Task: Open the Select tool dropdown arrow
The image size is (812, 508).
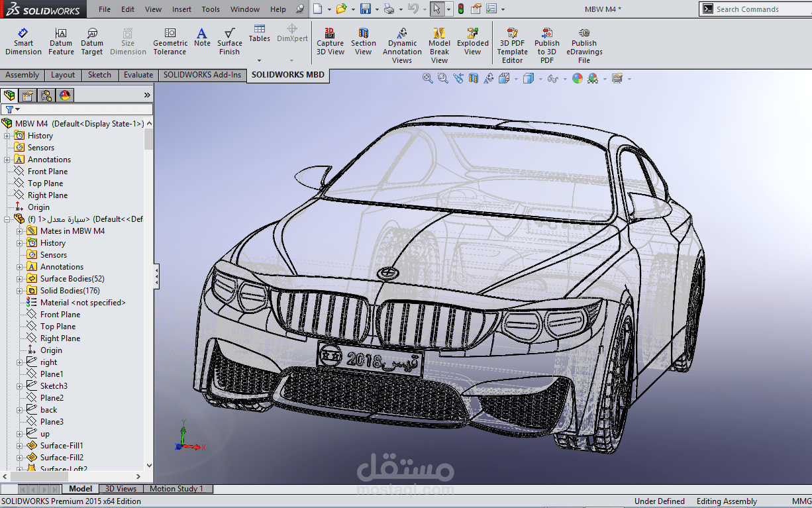Action: tap(448, 9)
